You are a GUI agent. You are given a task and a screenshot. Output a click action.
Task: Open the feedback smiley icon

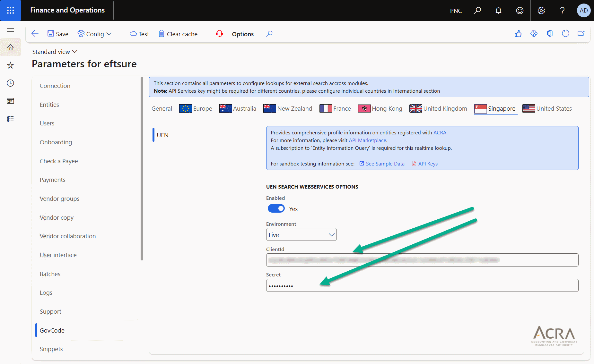520,11
